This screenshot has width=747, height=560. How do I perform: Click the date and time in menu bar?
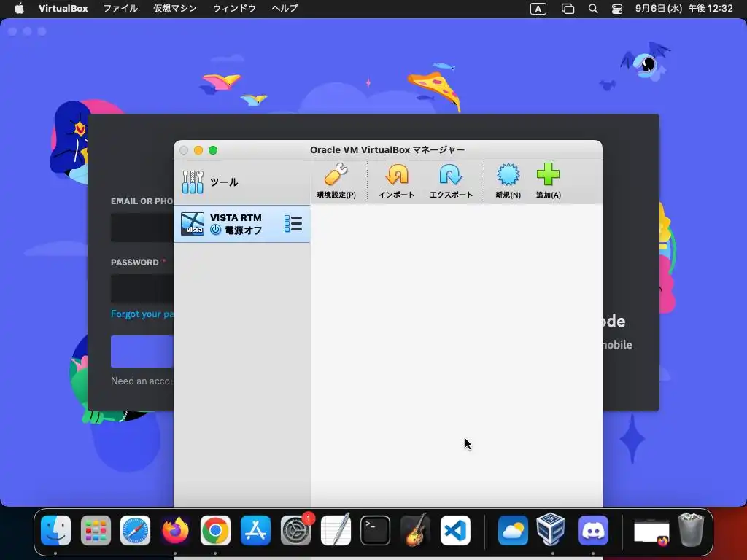point(684,8)
